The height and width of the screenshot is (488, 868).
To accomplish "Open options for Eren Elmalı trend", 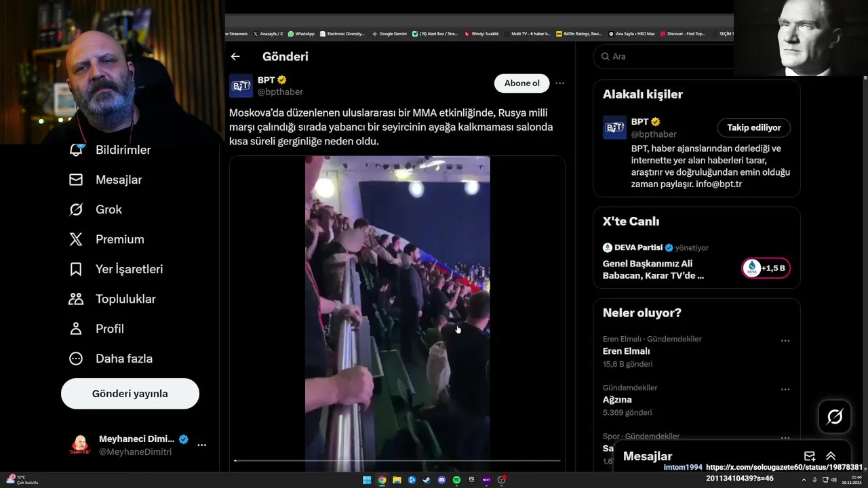I will click(x=785, y=341).
